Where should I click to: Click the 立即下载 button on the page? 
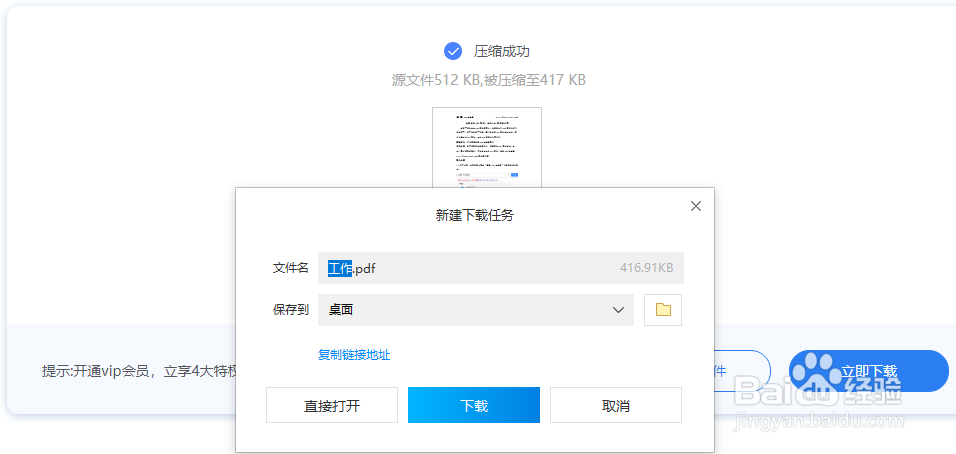point(869,371)
